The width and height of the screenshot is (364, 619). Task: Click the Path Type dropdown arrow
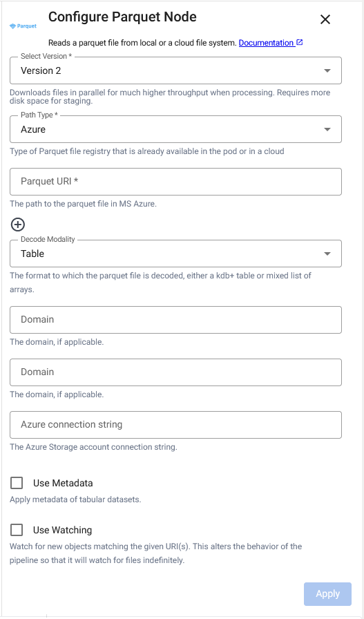(x=327, y=129)
